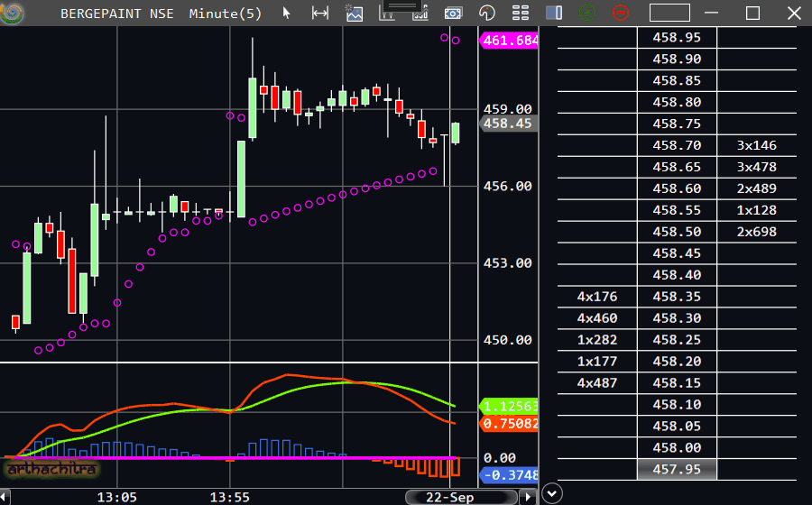Select ask quantity 2x489 at 458.60
The width and height of the screenshot is (812, 505).
coord(757,188)
